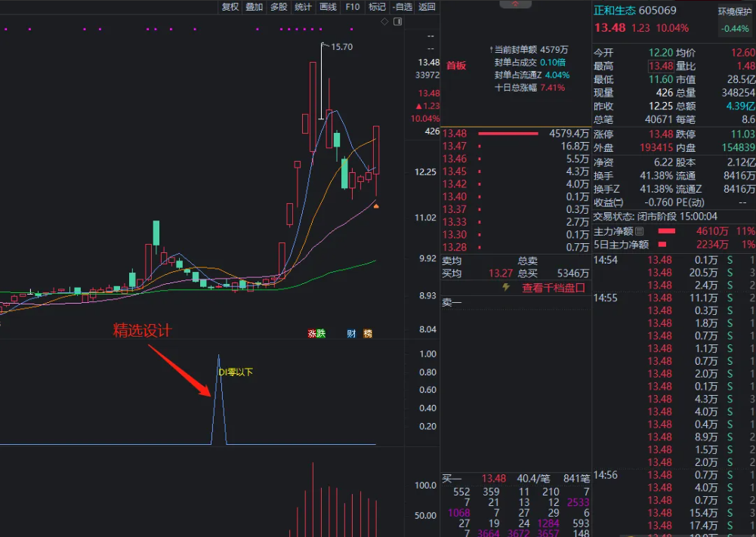
Task: Click the 环境保护 sector tag
Action: pos(734,11)
